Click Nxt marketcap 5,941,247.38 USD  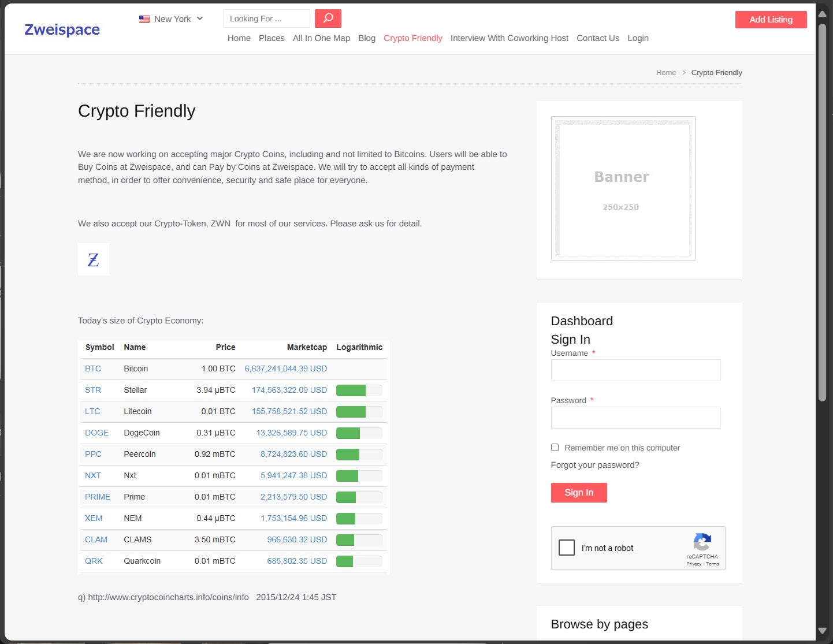[293, 475]
